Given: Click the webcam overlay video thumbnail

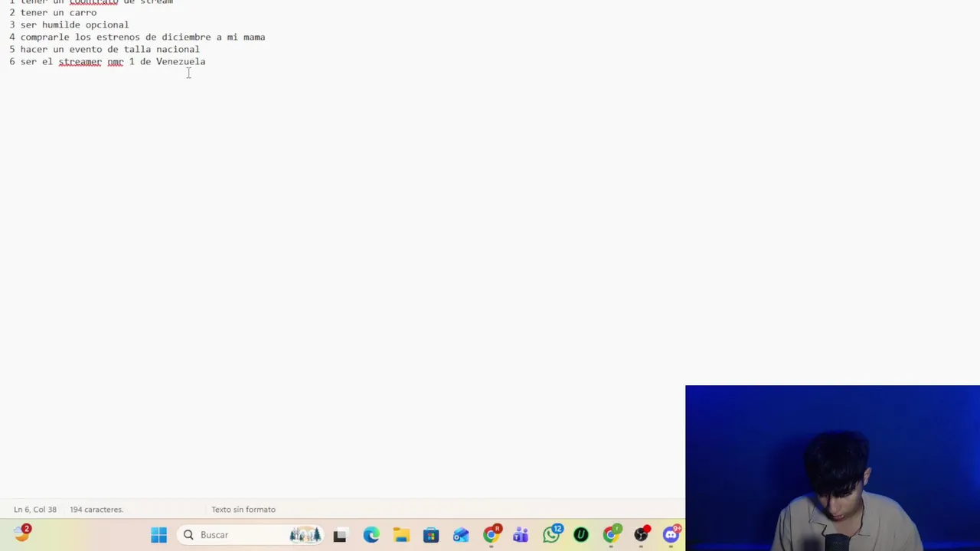Looking at the screenshot, I should (x=832, y=468).
